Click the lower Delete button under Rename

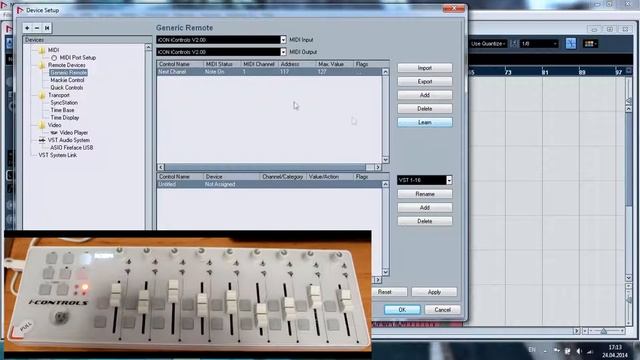pos(424,221)
